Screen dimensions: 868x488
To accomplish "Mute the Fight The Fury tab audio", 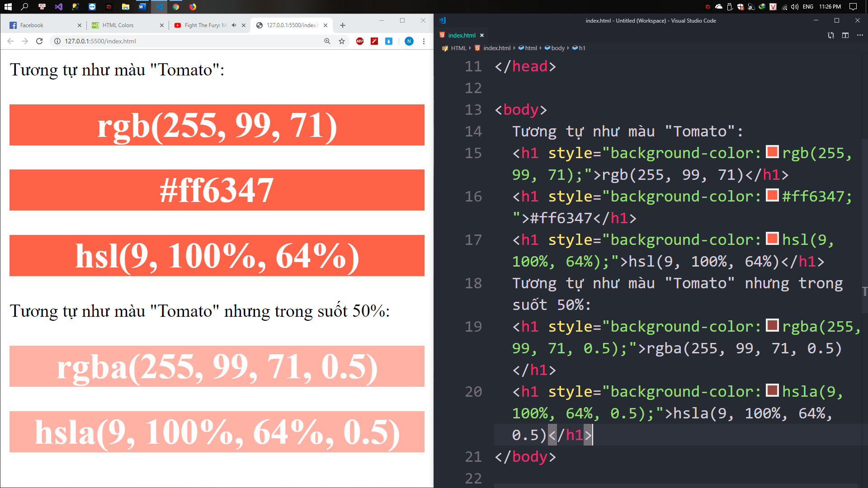I will pos(234,25).
